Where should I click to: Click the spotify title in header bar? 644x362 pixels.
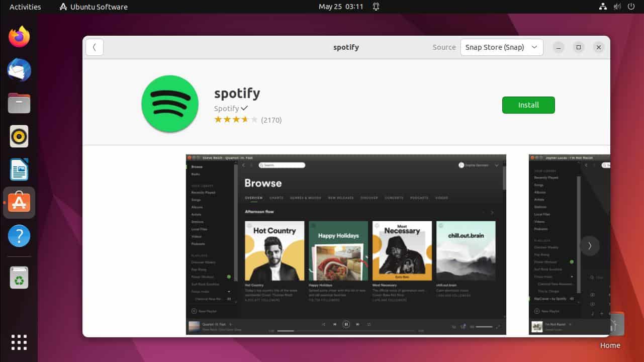346,47
